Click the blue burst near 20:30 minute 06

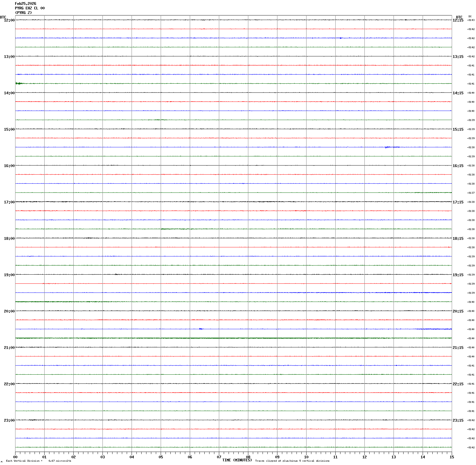(x=201, y=329)
